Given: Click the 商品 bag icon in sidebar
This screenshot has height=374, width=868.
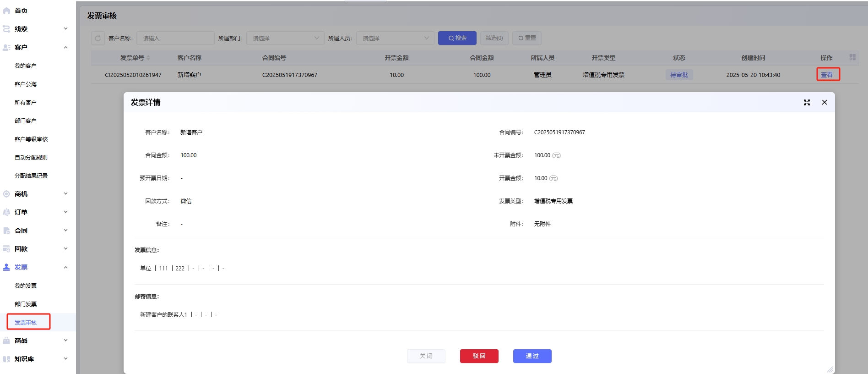Looking at the screenshot, I should pyautogui.click(x=7, y=341).
